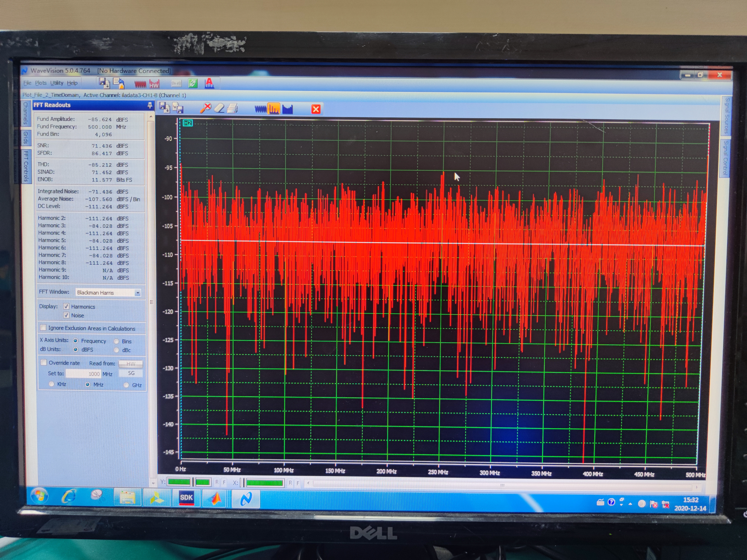Screen dimensions: 747x560
Task: Click the red X close plot icon
Action: click(x=316, y=109)
